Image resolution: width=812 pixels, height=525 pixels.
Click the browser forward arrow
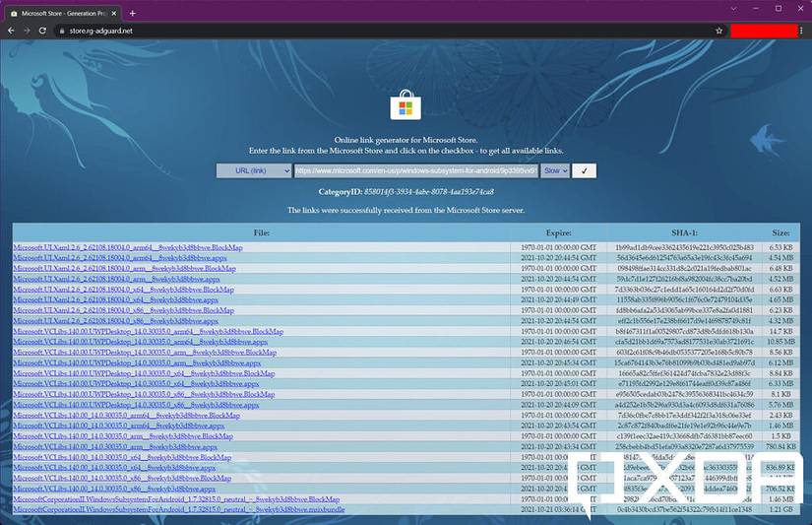tap(27, 31)
